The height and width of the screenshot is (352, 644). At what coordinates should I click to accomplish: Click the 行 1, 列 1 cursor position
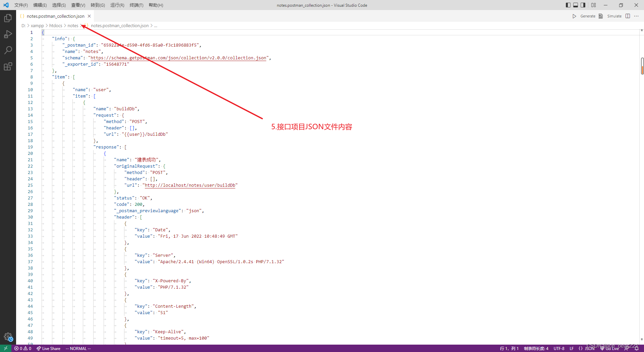(x=509, y=349)
